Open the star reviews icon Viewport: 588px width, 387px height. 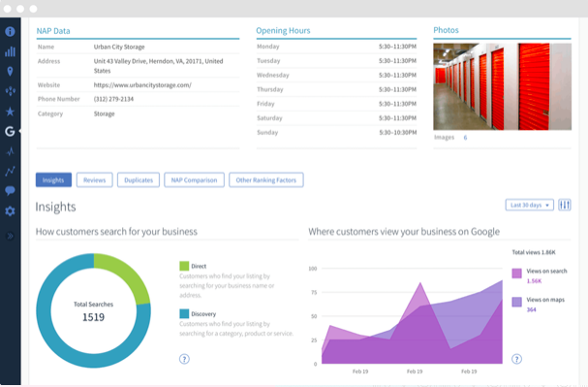(x=10, y=112)
